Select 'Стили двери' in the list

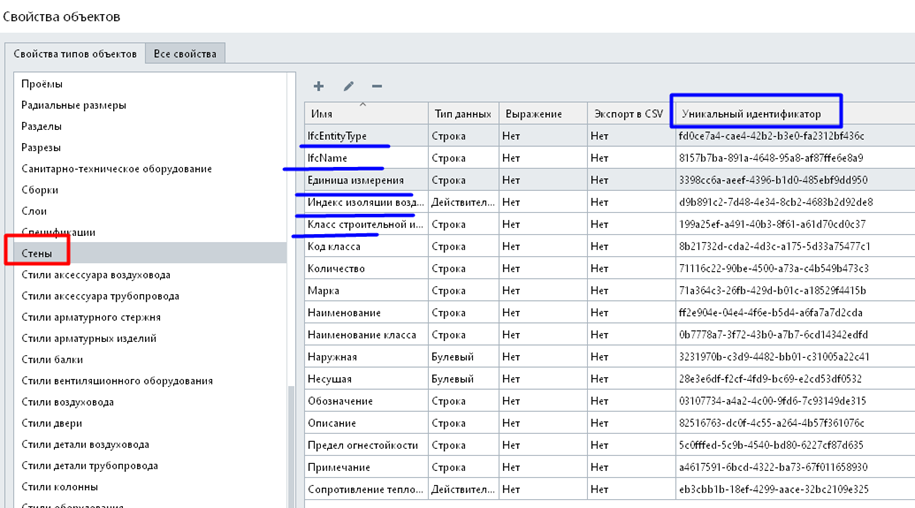[x=150, y=423]
